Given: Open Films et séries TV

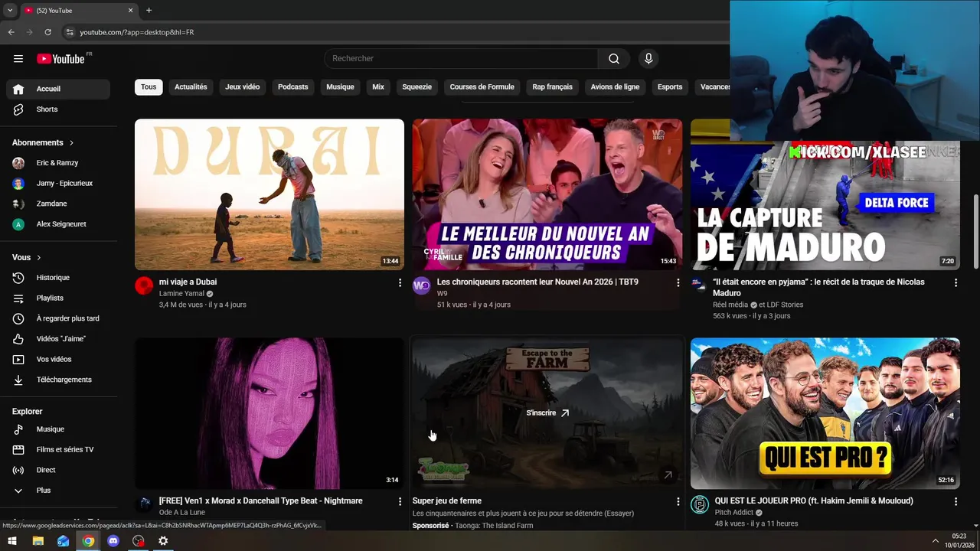Looking at the screenshot, I should [x=58, y=450].
